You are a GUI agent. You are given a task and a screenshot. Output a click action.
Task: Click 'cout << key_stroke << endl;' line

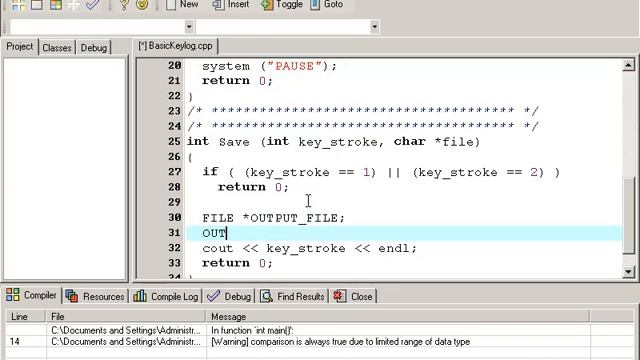309,249
